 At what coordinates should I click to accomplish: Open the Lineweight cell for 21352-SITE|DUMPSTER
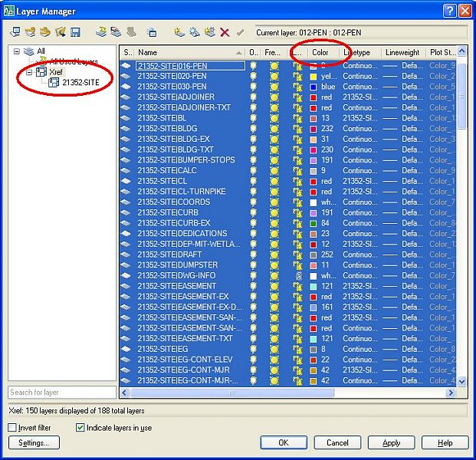point(402,265)
